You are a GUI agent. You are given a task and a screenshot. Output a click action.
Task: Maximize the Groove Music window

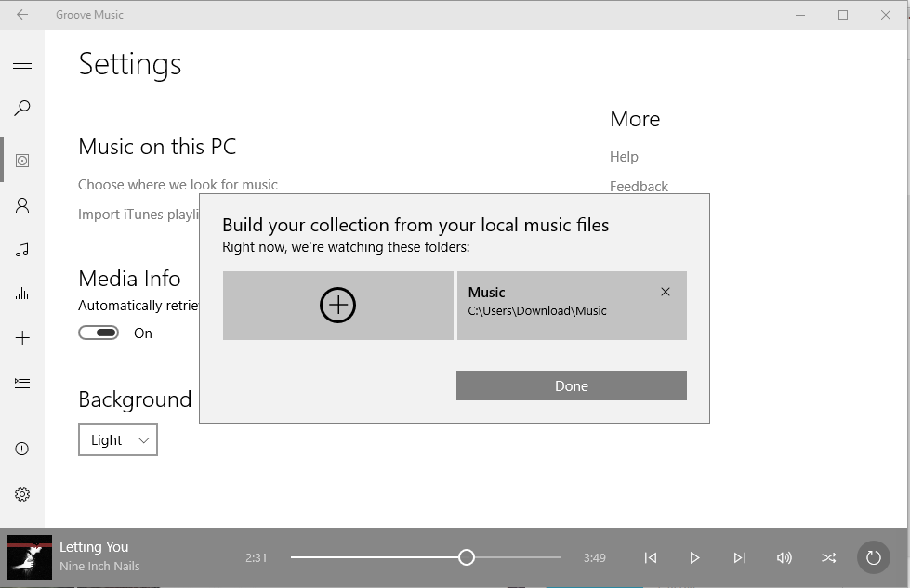pos(843,15)
